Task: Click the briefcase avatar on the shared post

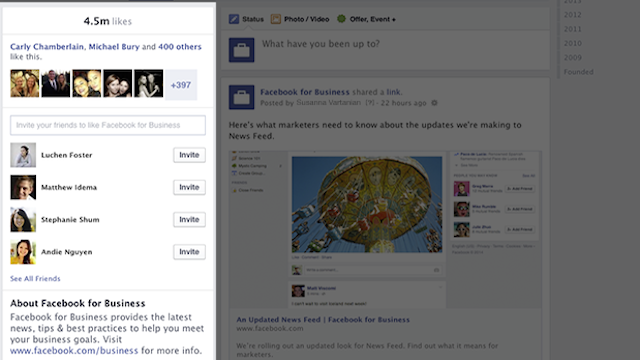Action: tap(241, 97)
